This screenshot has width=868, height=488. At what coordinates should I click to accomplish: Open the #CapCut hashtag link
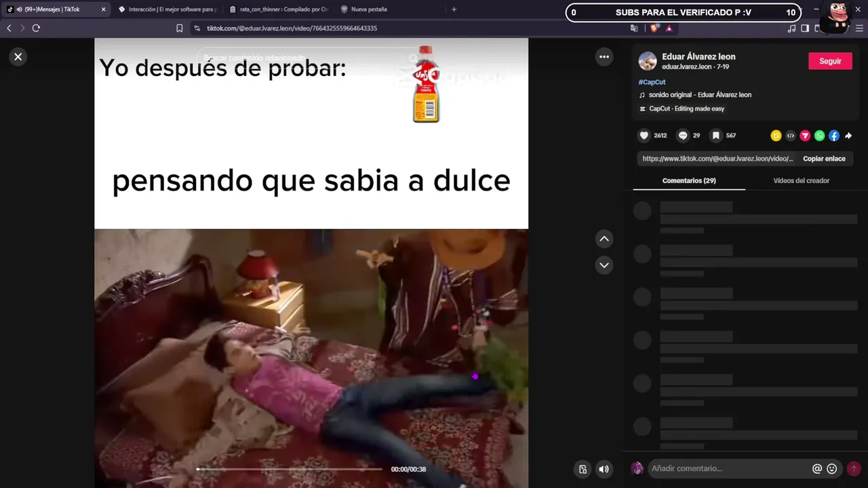652,82
